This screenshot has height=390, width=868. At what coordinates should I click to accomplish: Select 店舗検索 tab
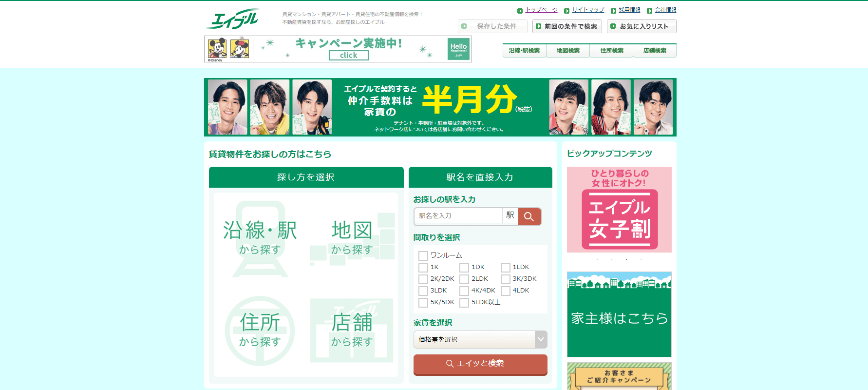pos(655,51)
